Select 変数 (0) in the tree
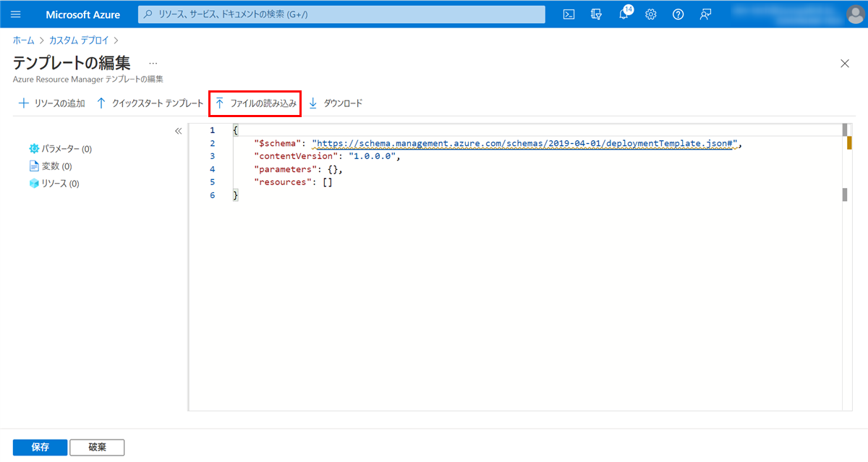The image size is (868, 462). pyautogui.click(x=50, y=166)
